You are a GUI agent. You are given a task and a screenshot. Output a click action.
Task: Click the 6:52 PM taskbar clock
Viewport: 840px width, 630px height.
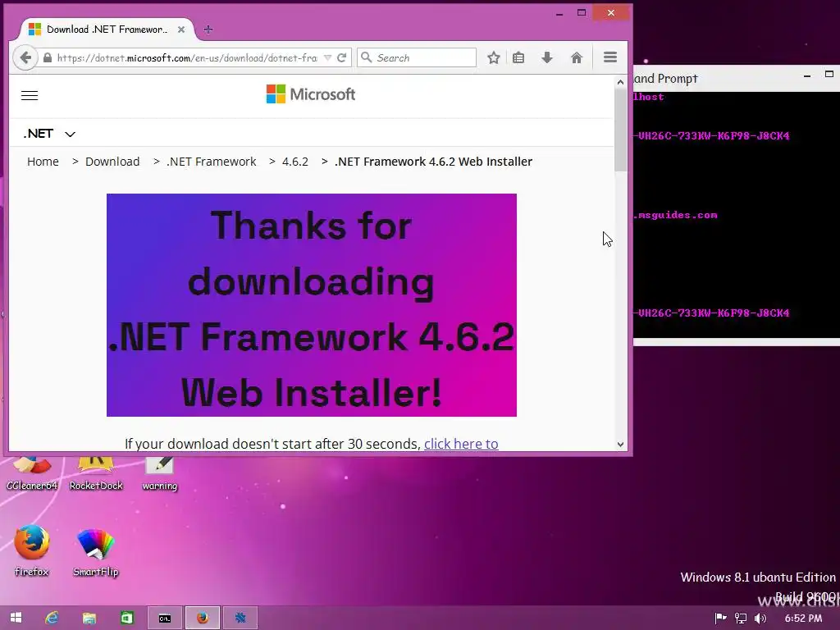pyautogui.click(x=803, y=619)
